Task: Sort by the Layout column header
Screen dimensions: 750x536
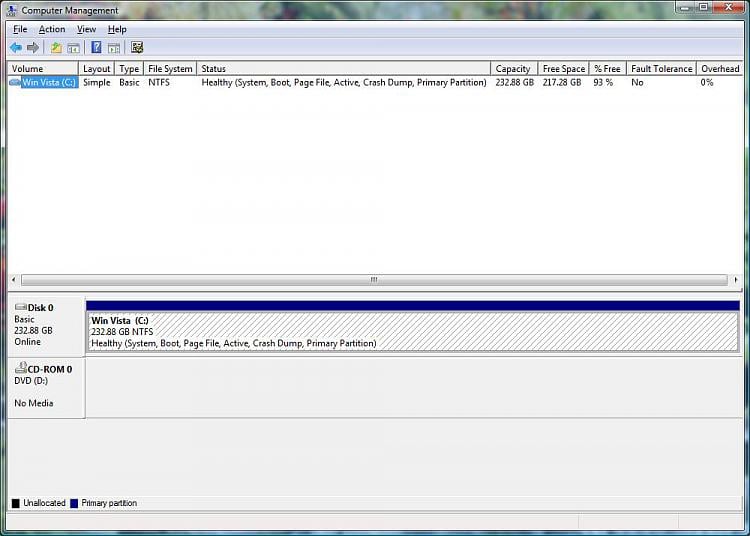Action: tap(97, 68)
